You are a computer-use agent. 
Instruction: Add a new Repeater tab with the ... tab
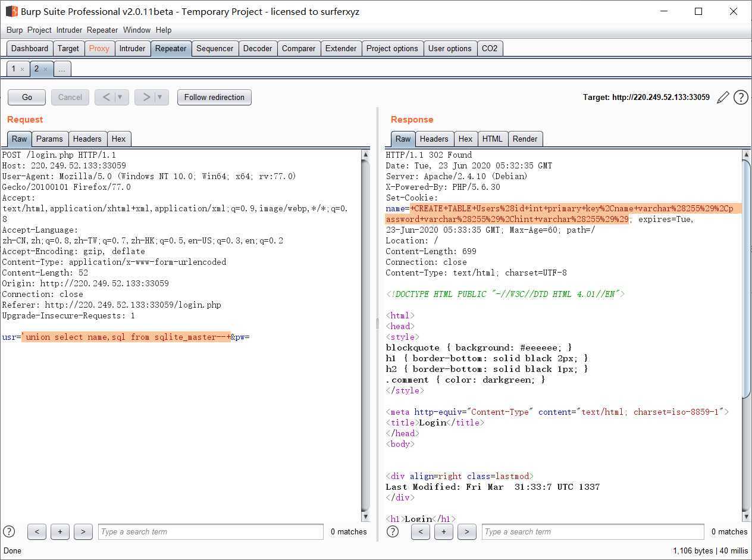pyautogui.click(x=62, y=69)
